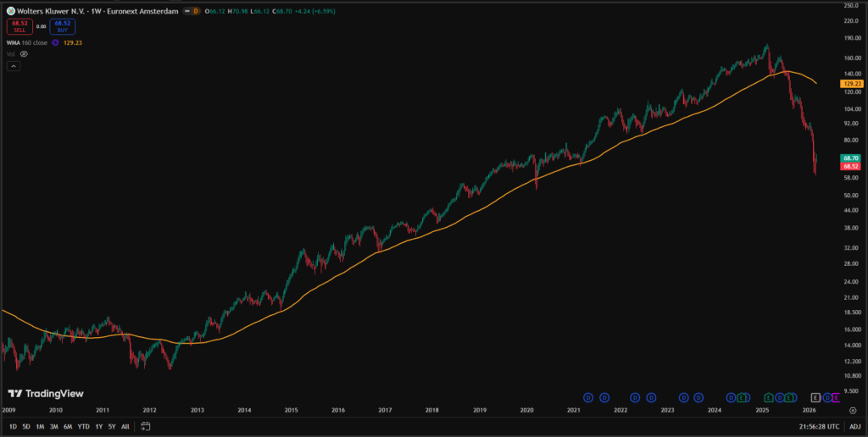Click the first blue dividend D marker

588,397
